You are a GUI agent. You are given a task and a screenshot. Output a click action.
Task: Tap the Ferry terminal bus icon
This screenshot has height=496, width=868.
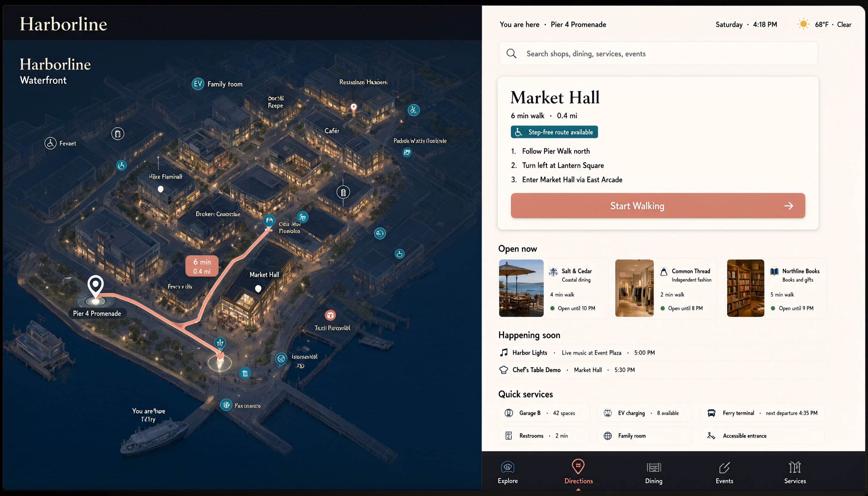point(711,413)
